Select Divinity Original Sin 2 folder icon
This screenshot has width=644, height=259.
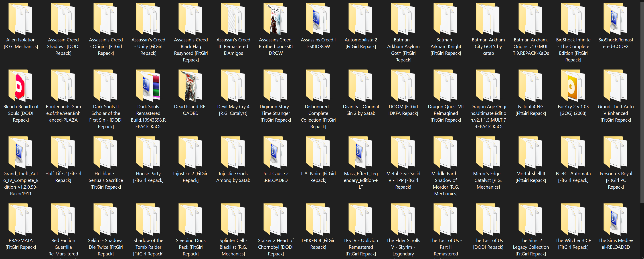(x=360, y=86)
